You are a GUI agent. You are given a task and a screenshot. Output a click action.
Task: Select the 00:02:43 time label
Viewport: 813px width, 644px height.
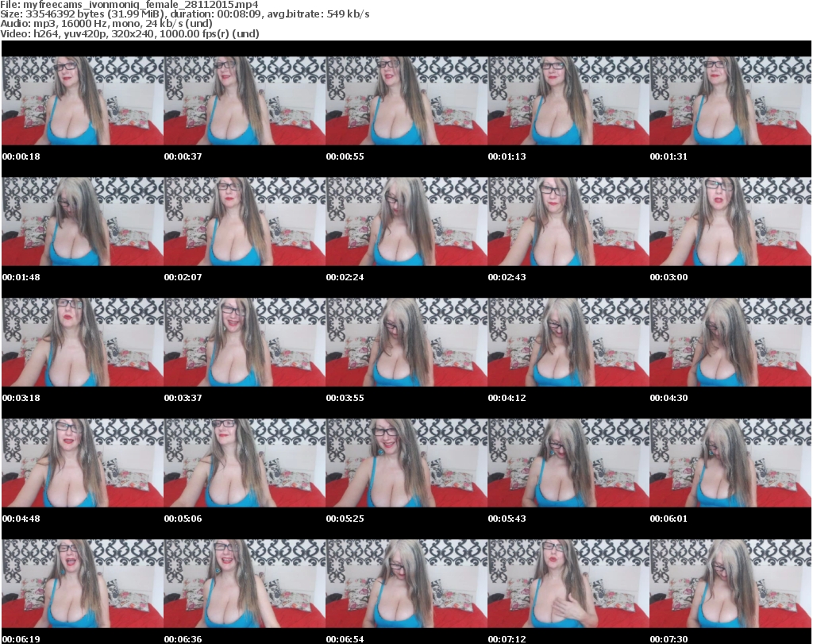pyautogui.click(x=507, y=277)
